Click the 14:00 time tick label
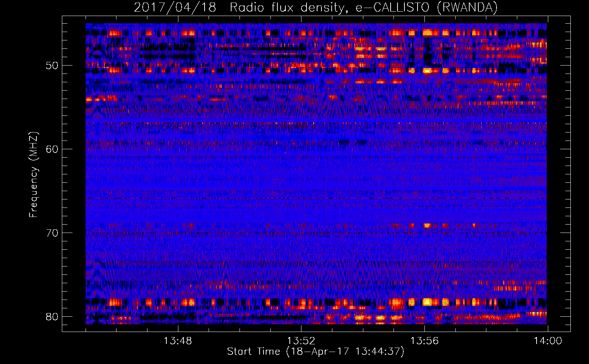 tap(548, 341)
